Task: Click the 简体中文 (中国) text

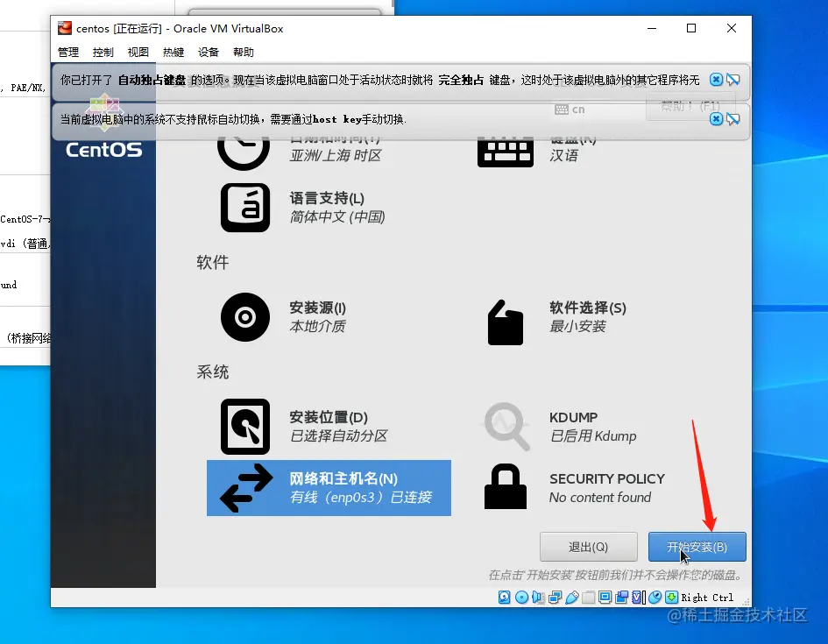Action: click(x=337, y=217)
